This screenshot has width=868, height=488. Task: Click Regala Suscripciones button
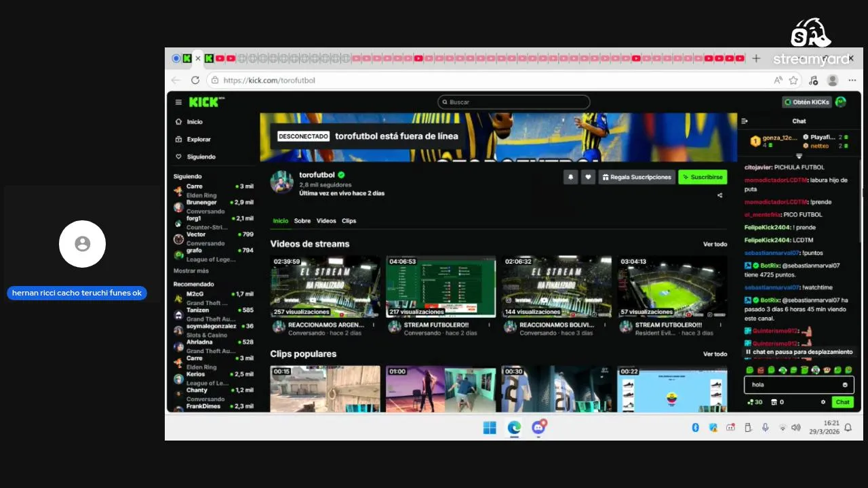coord(637,177)
